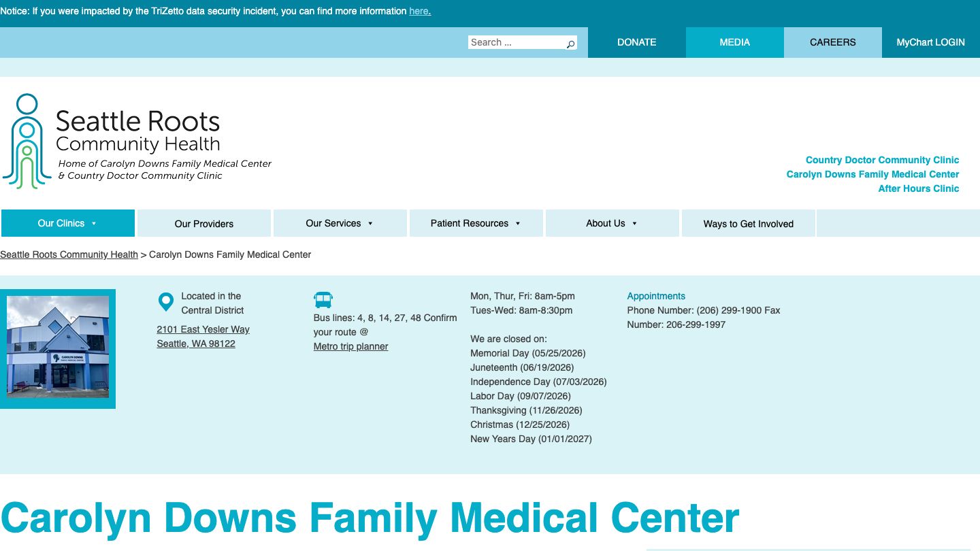Expand the Our Clinics dropdown menu
The width and height of the screenshot is (980, 551).
68,222
